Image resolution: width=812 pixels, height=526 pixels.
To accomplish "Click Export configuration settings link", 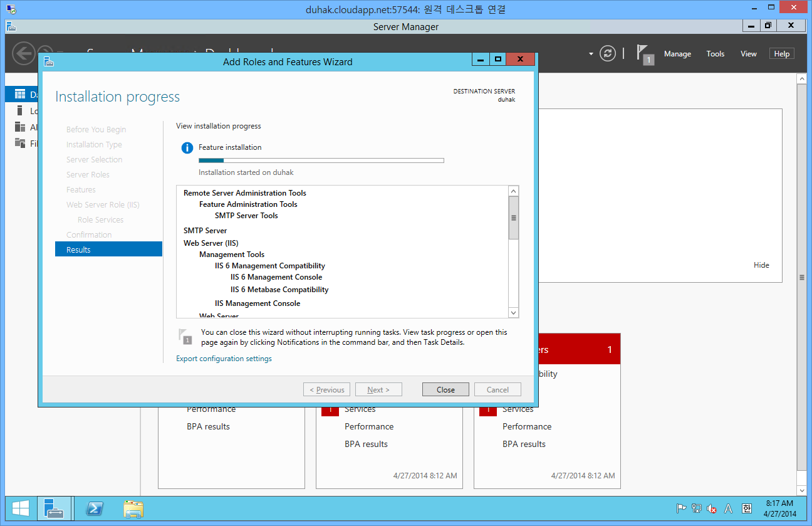I will 224,359.
